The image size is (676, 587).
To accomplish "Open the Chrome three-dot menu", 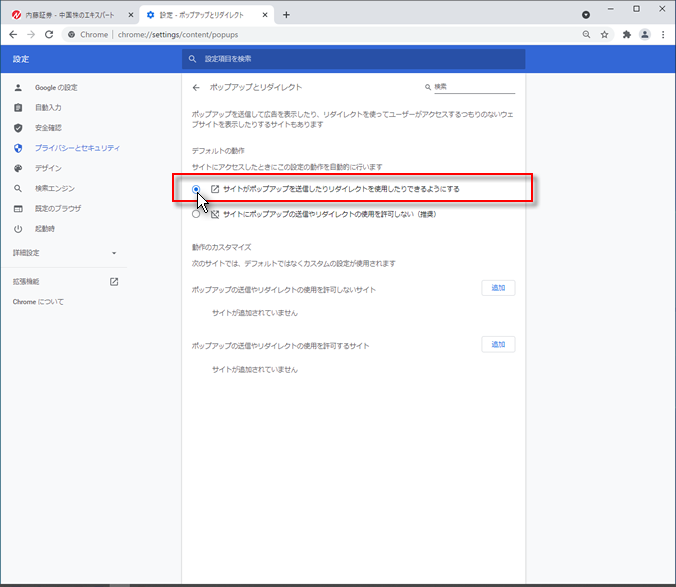I will click(664, 34).
